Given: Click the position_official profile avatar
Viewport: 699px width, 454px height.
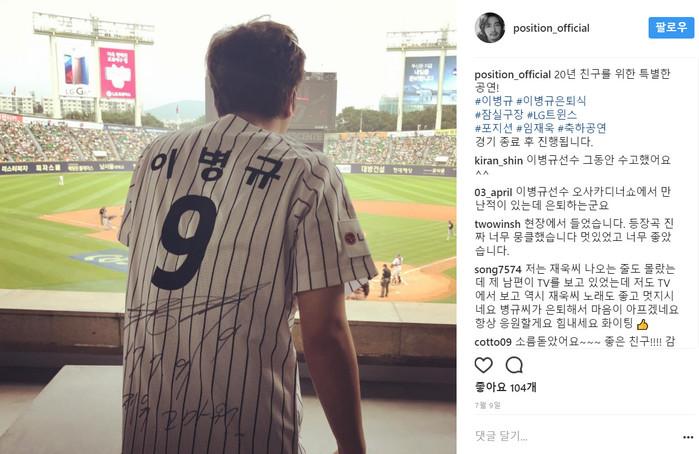Looking at the screenshot, I should [x=490, y=28].
